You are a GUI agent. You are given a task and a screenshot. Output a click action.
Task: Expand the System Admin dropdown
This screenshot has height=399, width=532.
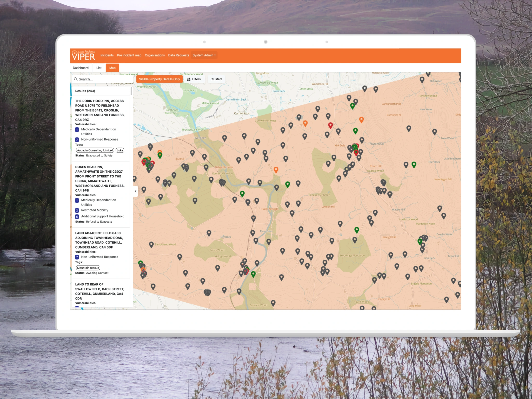point(204,55)
